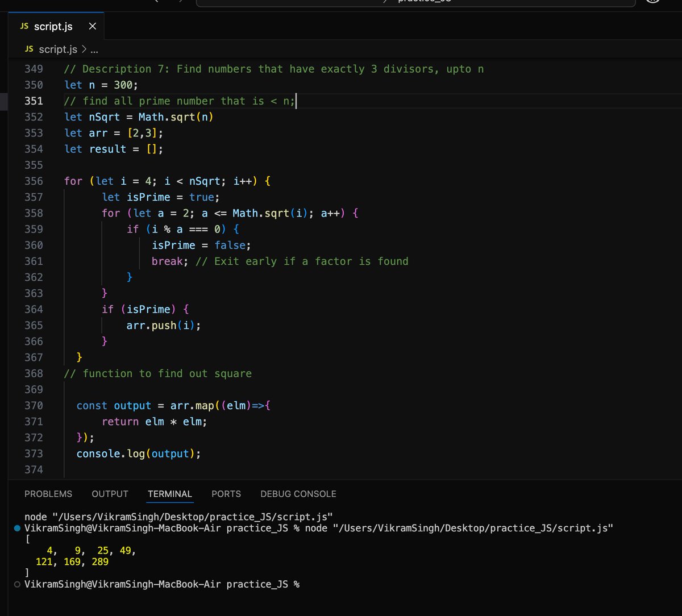
Task: Click line number 351 in the gutter
Action: tap(34, 101)
